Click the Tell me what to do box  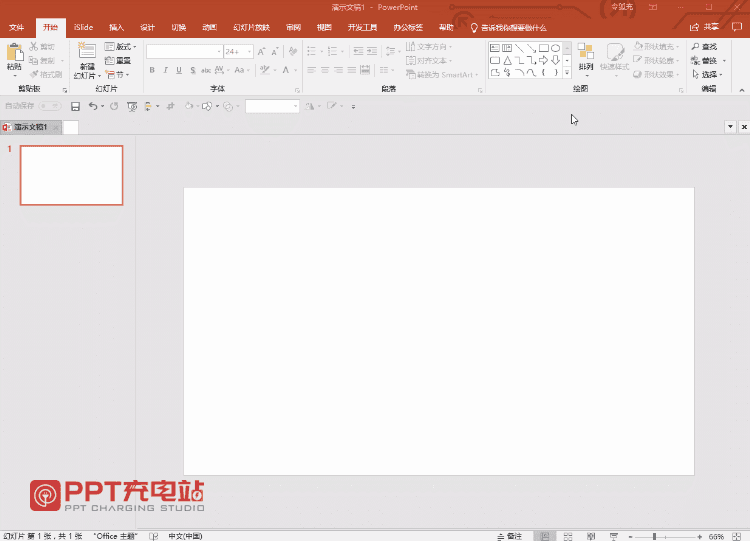click(509, 28)
